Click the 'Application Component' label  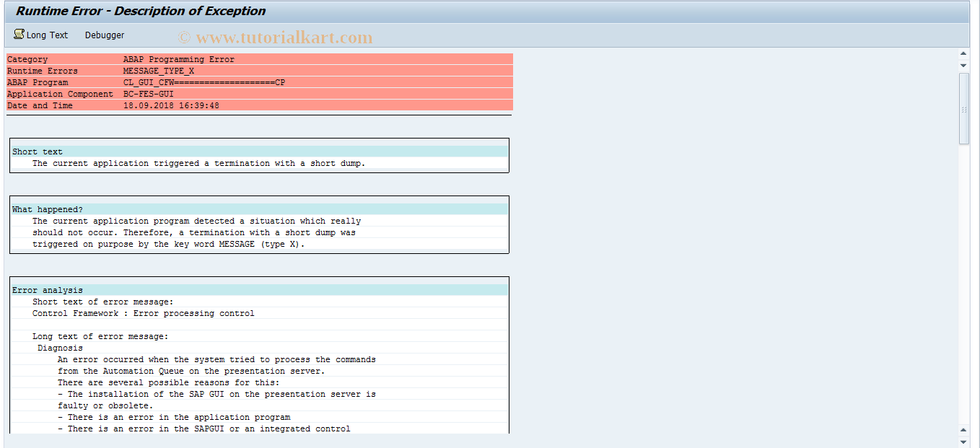(x=60, y=94)
